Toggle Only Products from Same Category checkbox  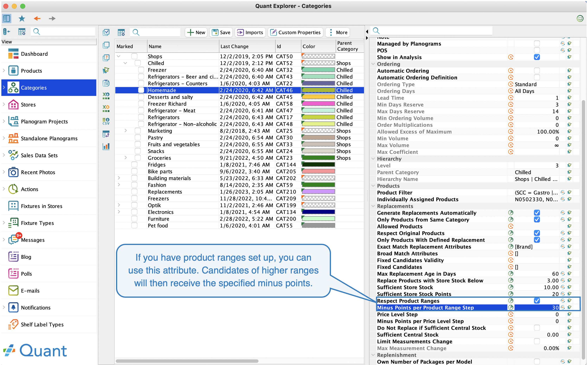[537, 219]
